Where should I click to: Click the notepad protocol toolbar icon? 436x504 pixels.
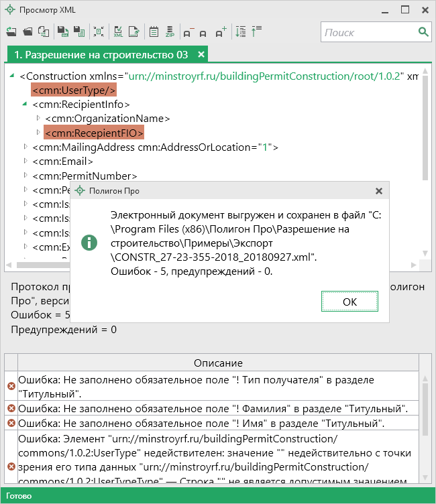153,31
